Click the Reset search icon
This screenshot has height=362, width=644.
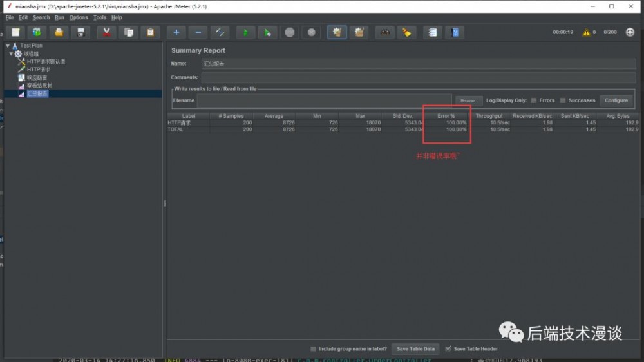point(406,32)
